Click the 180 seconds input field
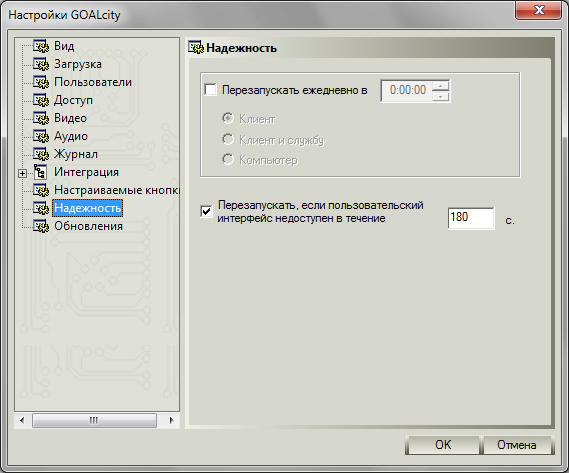 [x=471, y=218]
